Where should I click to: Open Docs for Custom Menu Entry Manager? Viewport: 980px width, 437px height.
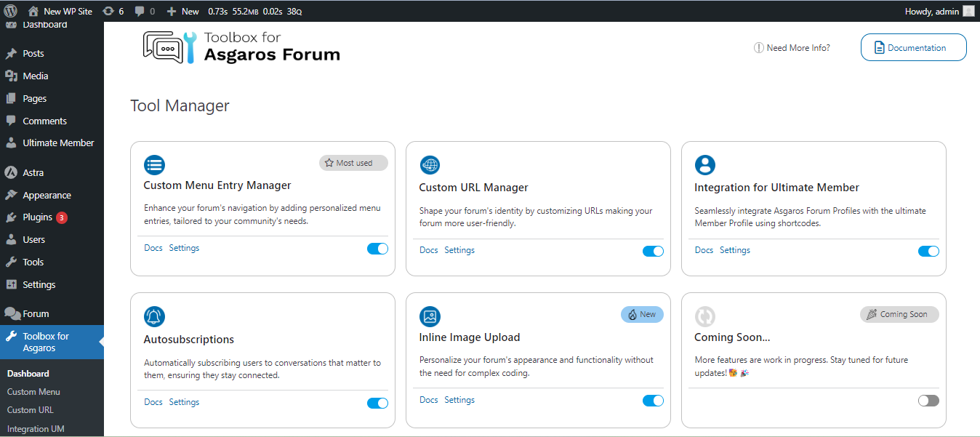point(153,248)
